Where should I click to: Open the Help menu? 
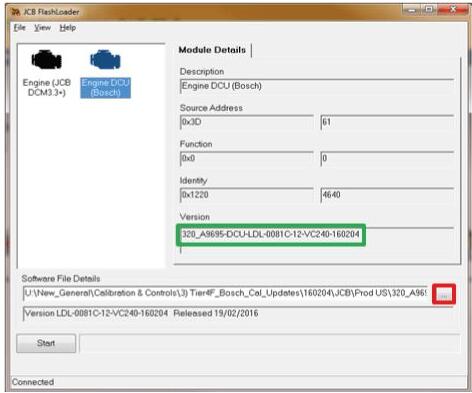click(x=68, y=28)
